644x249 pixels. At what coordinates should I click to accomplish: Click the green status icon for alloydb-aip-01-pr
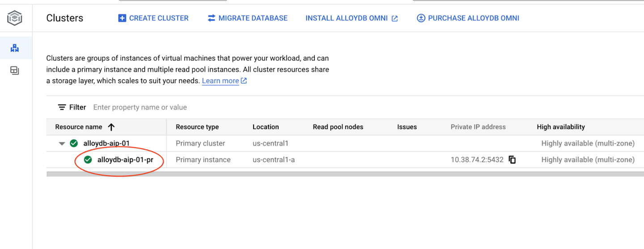click(88, 160)
